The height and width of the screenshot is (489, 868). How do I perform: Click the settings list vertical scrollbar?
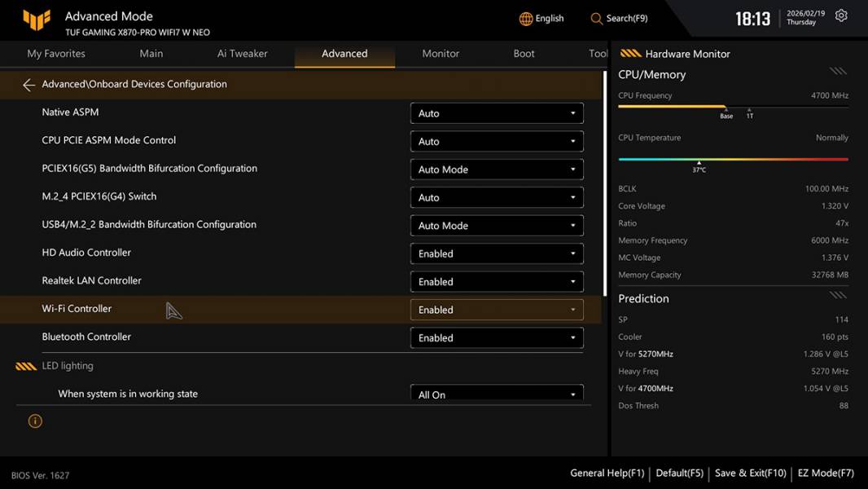(x=604, y=183)
